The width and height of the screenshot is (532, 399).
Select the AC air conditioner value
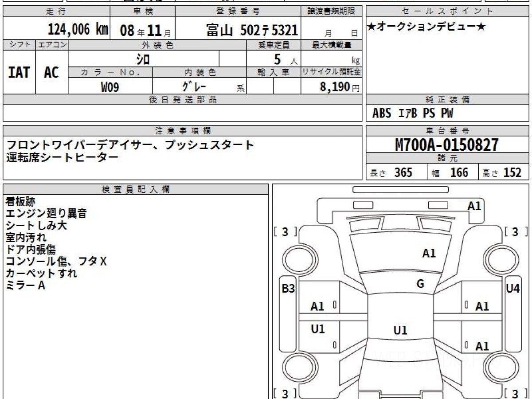pyautogui.click(x=51, y=72)
